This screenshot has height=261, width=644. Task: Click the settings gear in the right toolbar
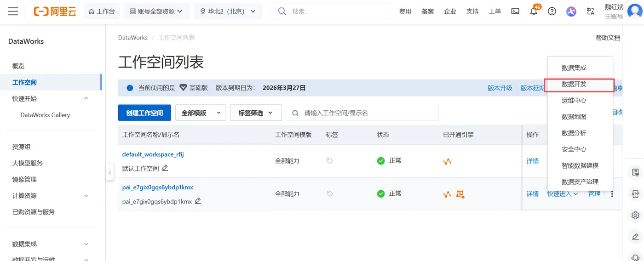point(636,215)
